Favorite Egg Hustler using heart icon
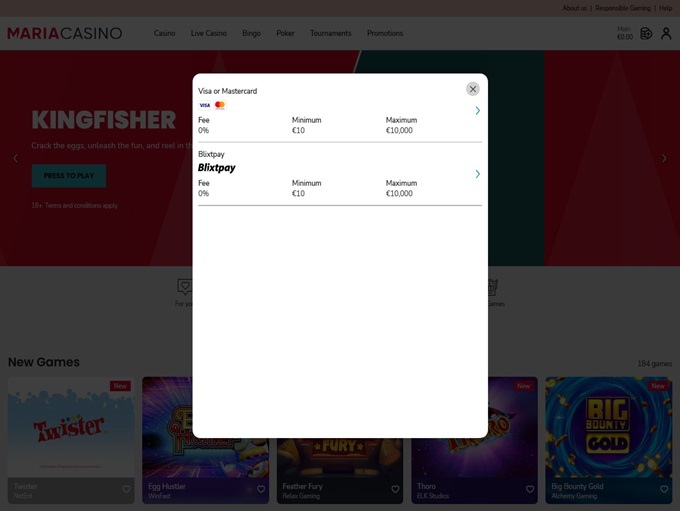 pos(261,490)
